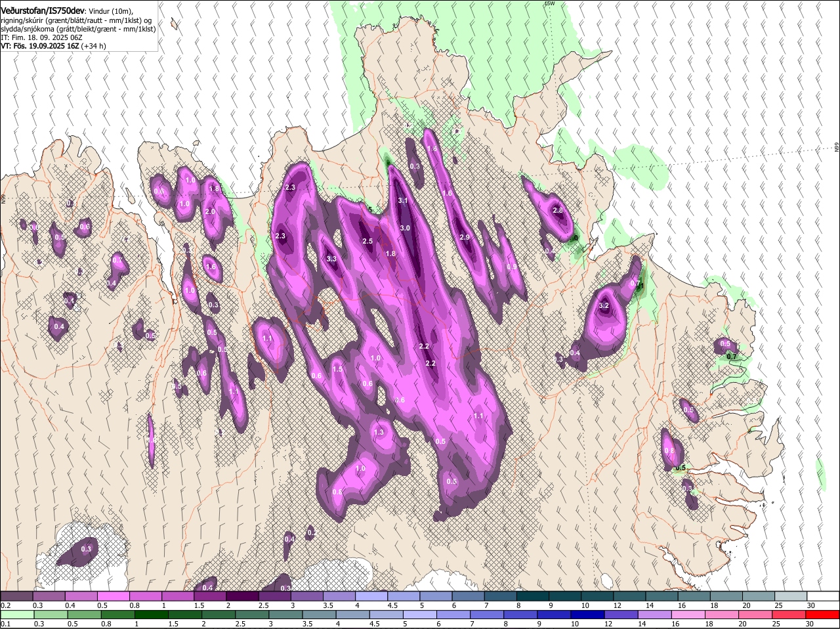The width and height of the screenshot is (840, 629).
Task: Select the 'IT: Fim. 18. 09. 2025 06Z' line
Action: 41,37
